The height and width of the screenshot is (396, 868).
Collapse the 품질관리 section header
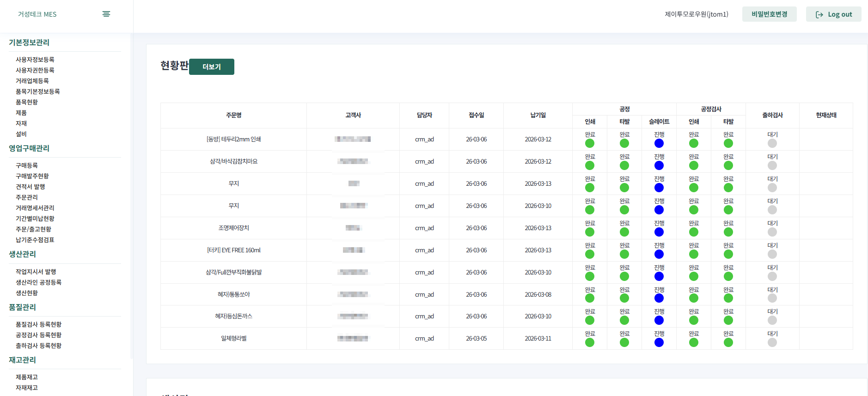(23, 307)
